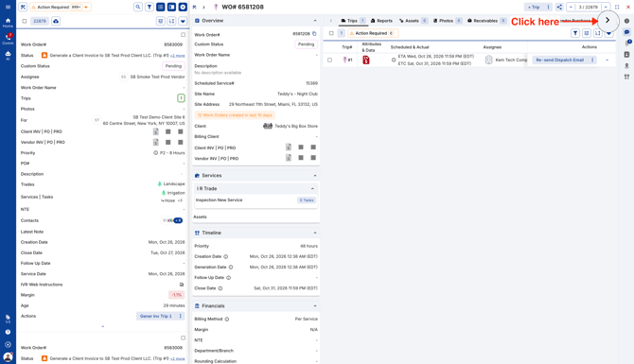Open the help question mark icon
The height and width of the screenshot is (364, 634).
pyautogui.click(x=8, y=332)
